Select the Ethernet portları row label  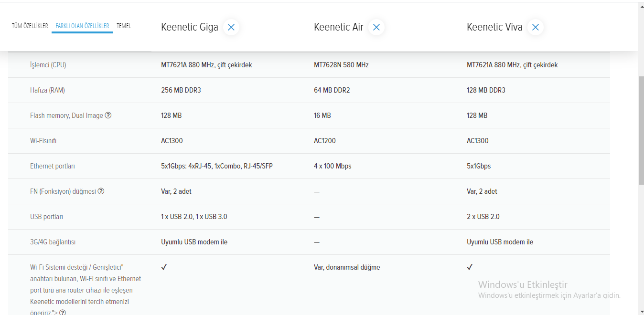(53, 166)
